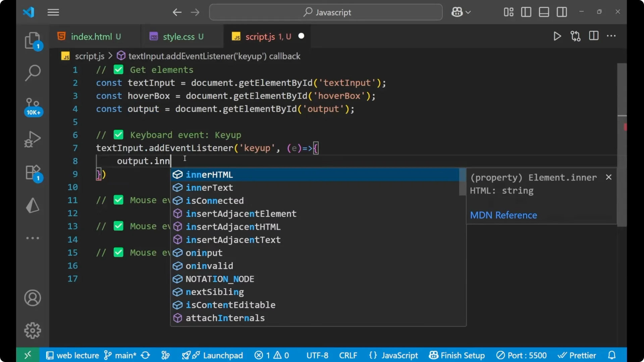644x362 pixels.
Task: Select innerText from the suggestion list
Action: click(x=209, y=187)
